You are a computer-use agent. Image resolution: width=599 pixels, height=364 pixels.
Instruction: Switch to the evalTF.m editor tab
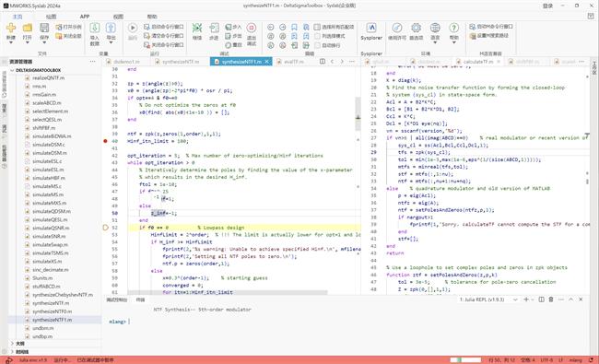coord(294,62)
